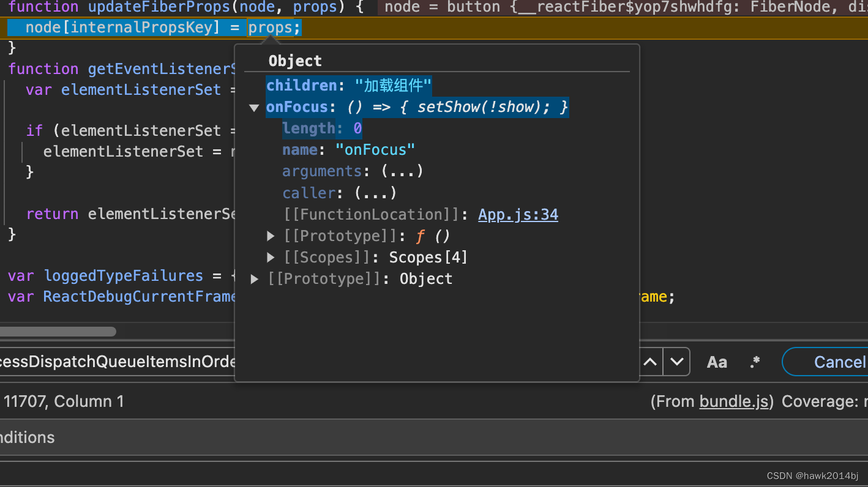The height and width of the screenshot is (487, 868).
Task: Click the inline node = button value hint
Action: coord(624,7)
